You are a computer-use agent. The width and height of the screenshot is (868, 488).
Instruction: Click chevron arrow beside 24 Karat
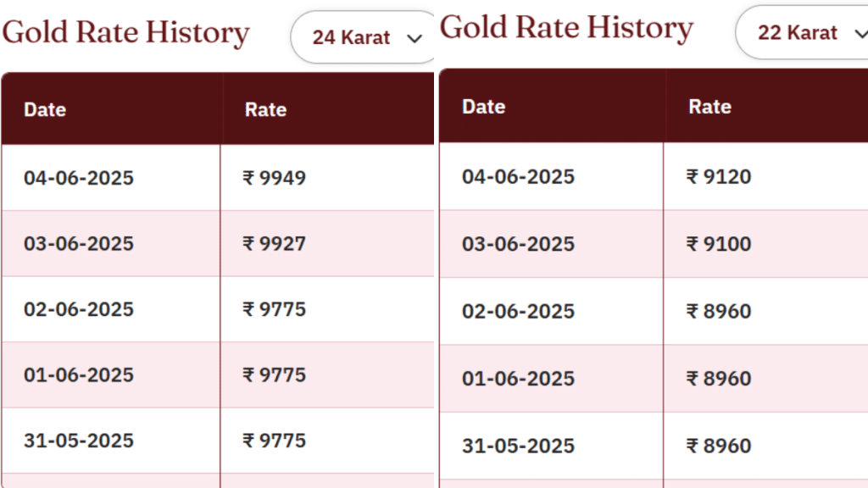[414, 38]
